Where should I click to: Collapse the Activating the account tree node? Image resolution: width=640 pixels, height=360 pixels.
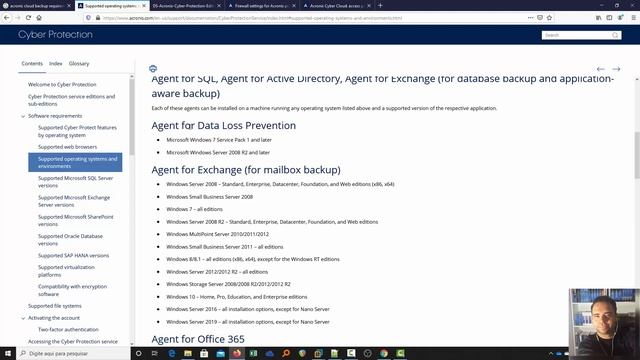23,318
